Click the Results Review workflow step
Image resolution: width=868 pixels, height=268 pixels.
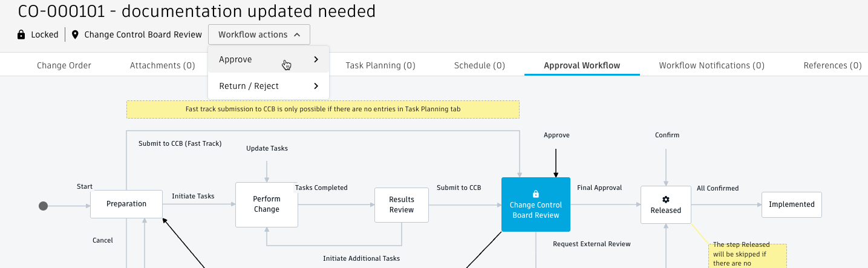pyautogui.click(x=402, y=204)
